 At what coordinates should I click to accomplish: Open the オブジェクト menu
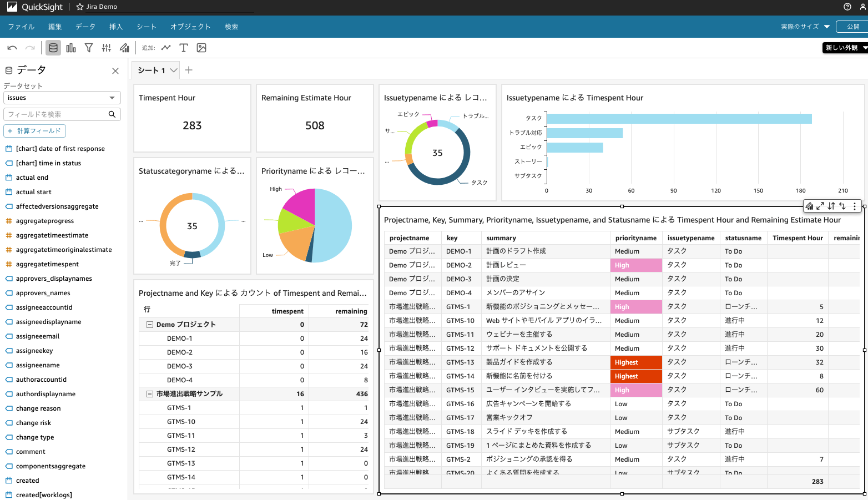point(190,27)
